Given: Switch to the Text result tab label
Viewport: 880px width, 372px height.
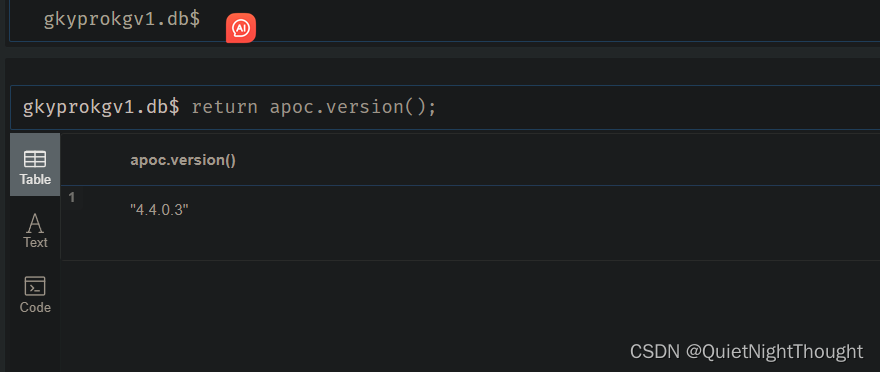Looking at the screenshot, I should tap(35, 242).
